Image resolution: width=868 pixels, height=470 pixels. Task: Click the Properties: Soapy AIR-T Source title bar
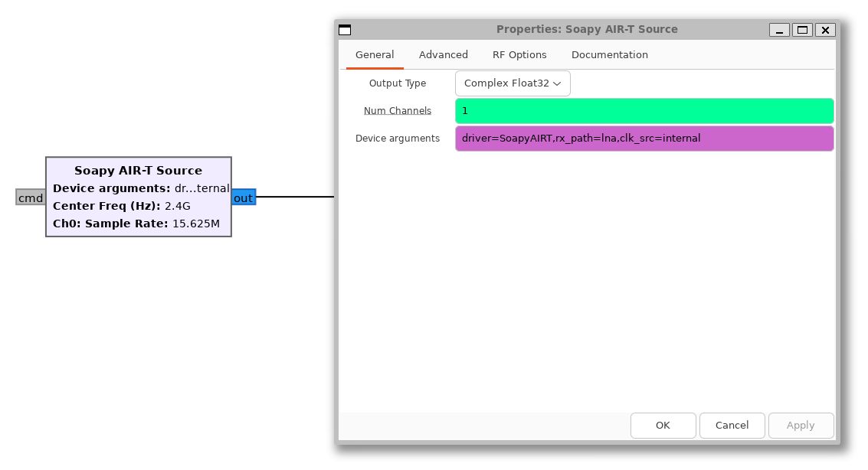point(587,29)
